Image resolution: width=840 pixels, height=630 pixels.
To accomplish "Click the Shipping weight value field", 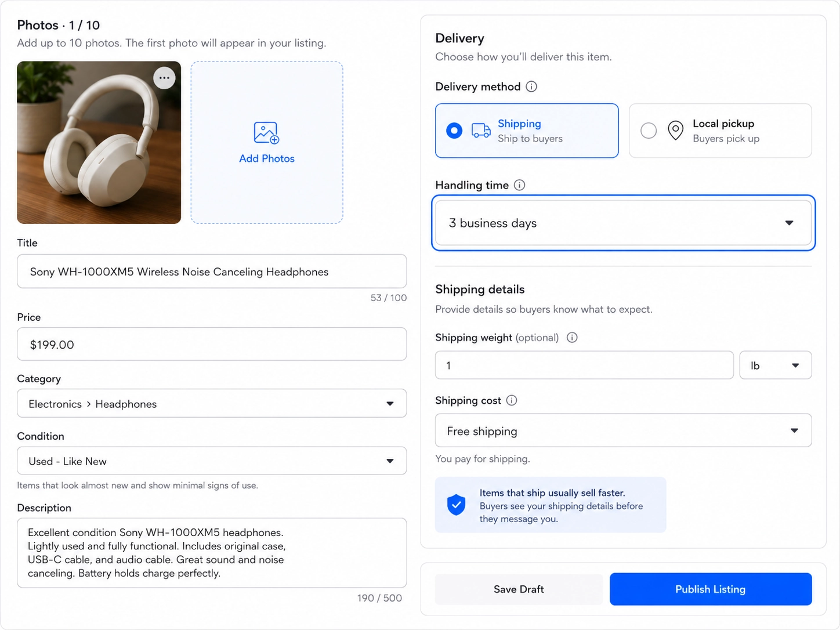I will 584,365.
